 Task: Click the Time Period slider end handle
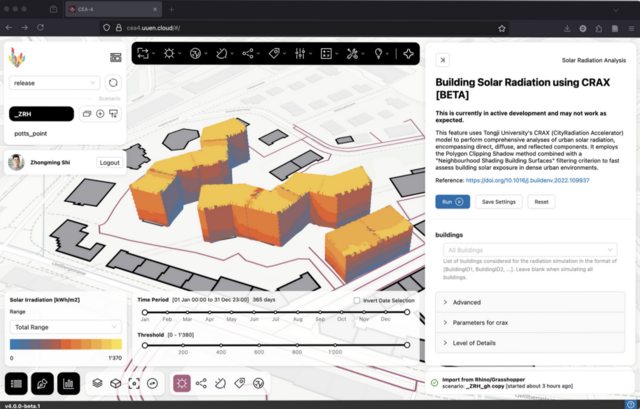point(407,312)
